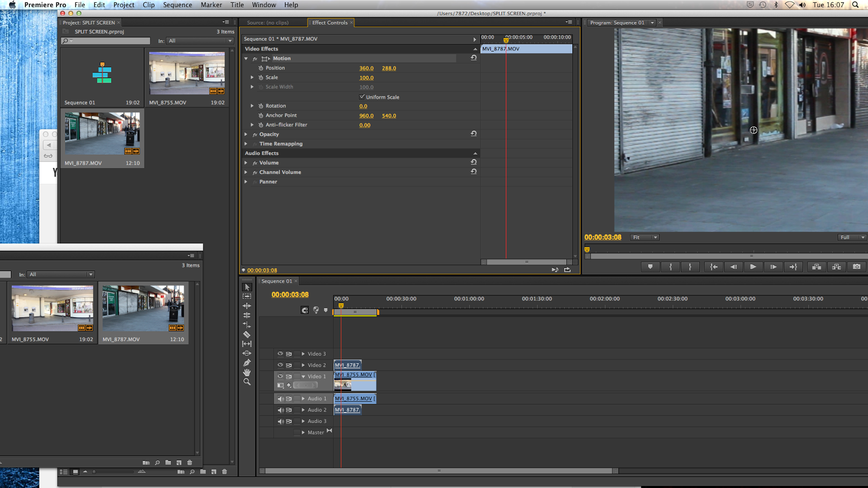Screen dimensions: 868x488
Task: Select the Zoom tool magnifier
Action: click(247, 382)
